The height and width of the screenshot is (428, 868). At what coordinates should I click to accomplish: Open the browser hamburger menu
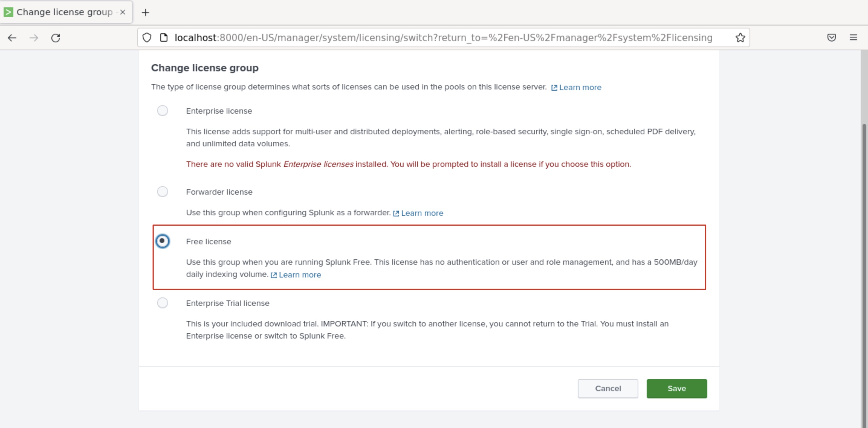pos(853,38)
